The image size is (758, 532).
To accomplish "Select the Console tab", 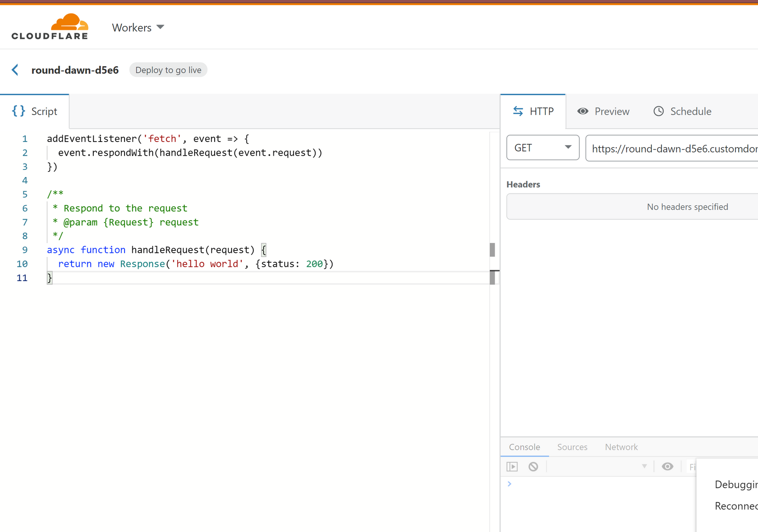I will tap(524, 447).
